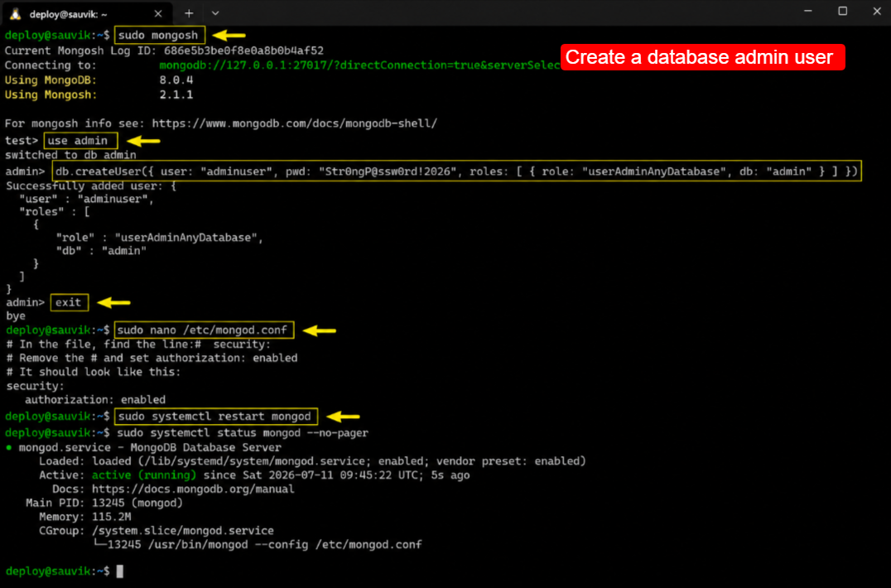Click the 'sudo mongosh' command text
The width and height of the screenshot is (891, 588).
click(x=158, y=36)
